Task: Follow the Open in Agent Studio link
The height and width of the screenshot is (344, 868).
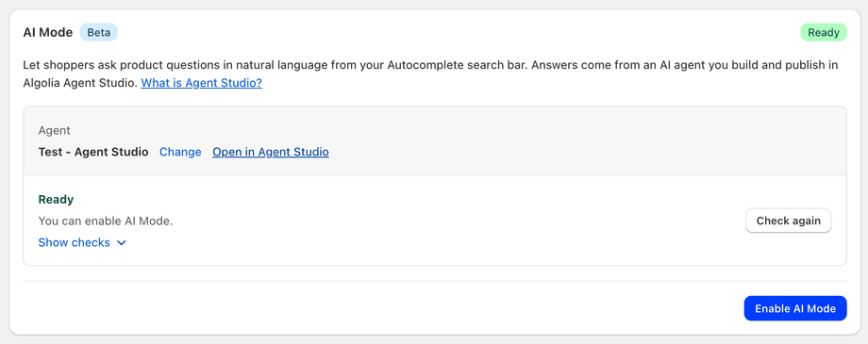Action: click(271, 152)
